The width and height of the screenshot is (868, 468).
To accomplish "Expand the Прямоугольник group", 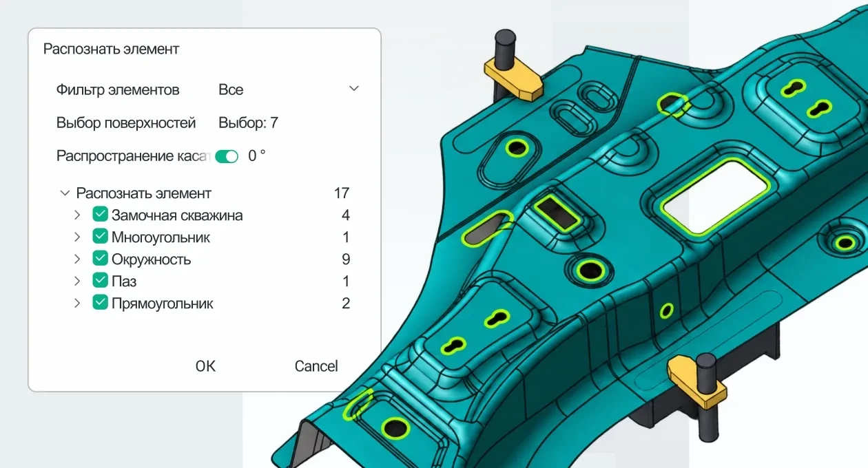I will click(77, 304).
